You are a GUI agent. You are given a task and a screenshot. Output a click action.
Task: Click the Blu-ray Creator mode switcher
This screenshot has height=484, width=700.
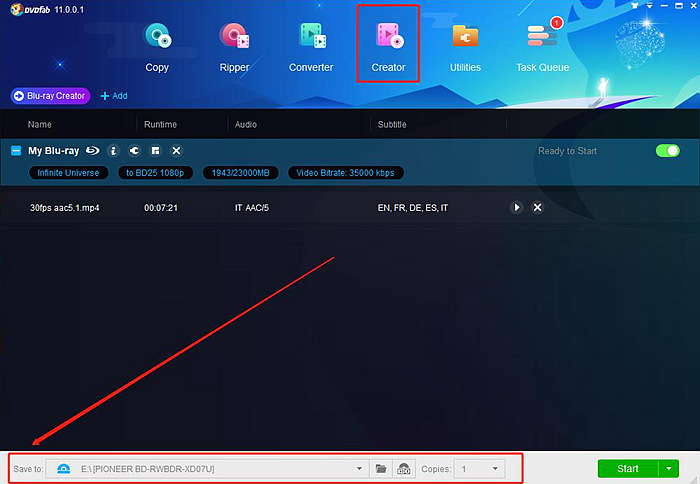tap(50, 96)
